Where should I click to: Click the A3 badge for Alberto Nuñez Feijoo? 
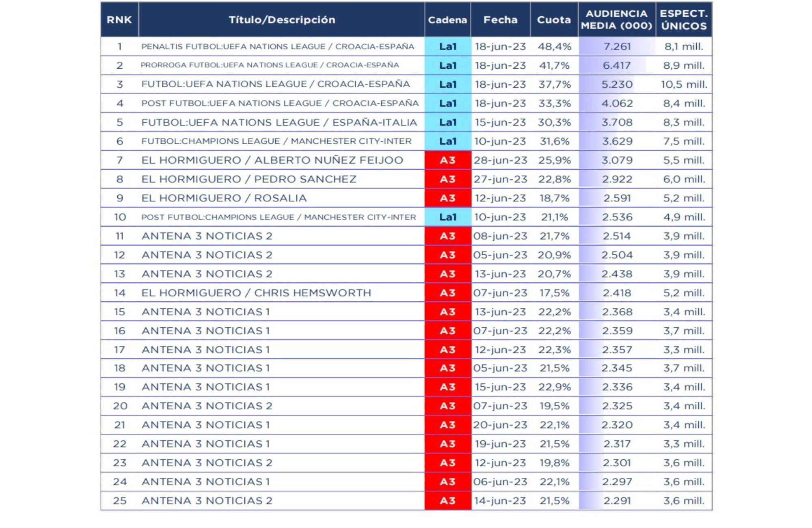point(448,160)
